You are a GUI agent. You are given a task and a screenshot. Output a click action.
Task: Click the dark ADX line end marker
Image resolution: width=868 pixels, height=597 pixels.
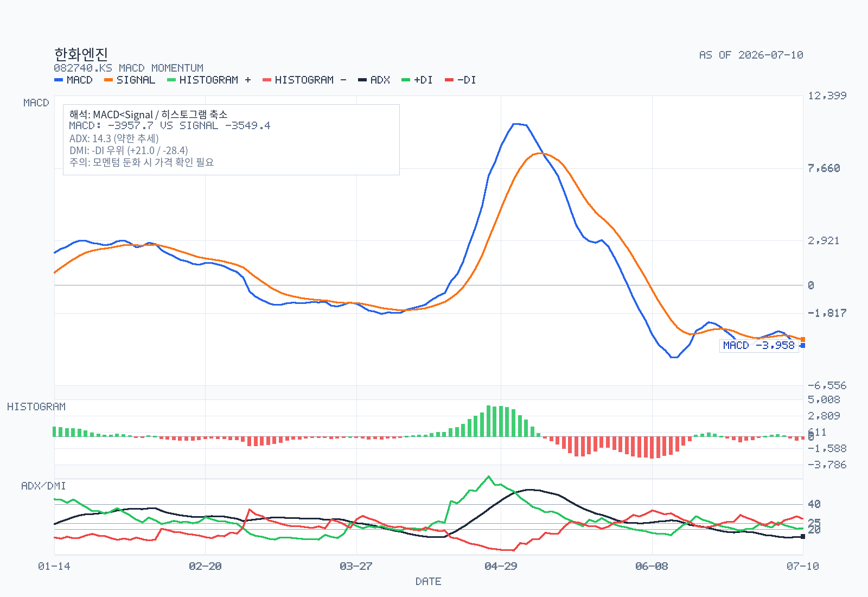coord(803,536)
